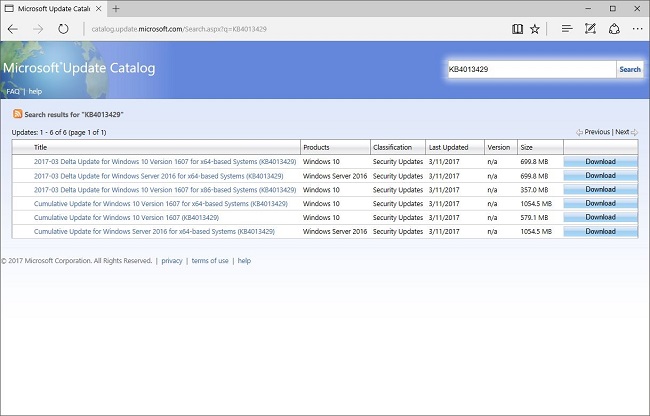This screenshot has width=650, height=416.
Task: Download Windows Server 2016 Cumulative Update 1054.5 MB
Action: click(x=600, y=231)
